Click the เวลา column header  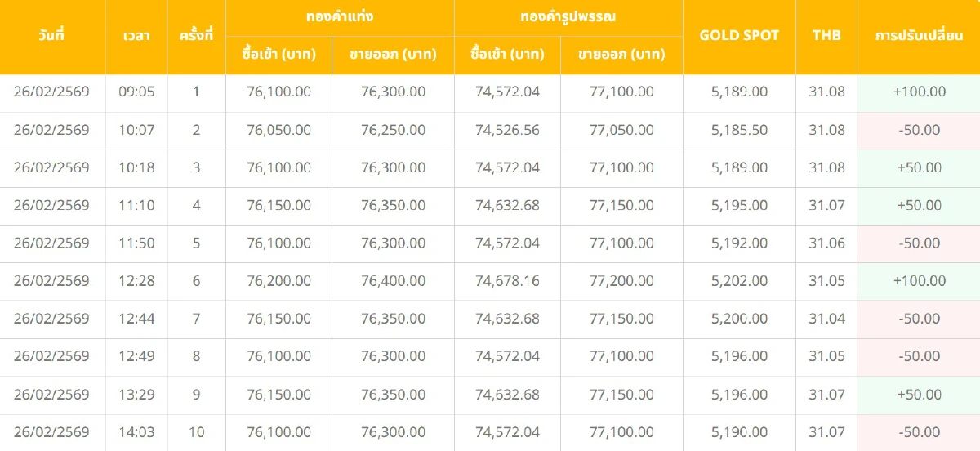pos(136,36)
